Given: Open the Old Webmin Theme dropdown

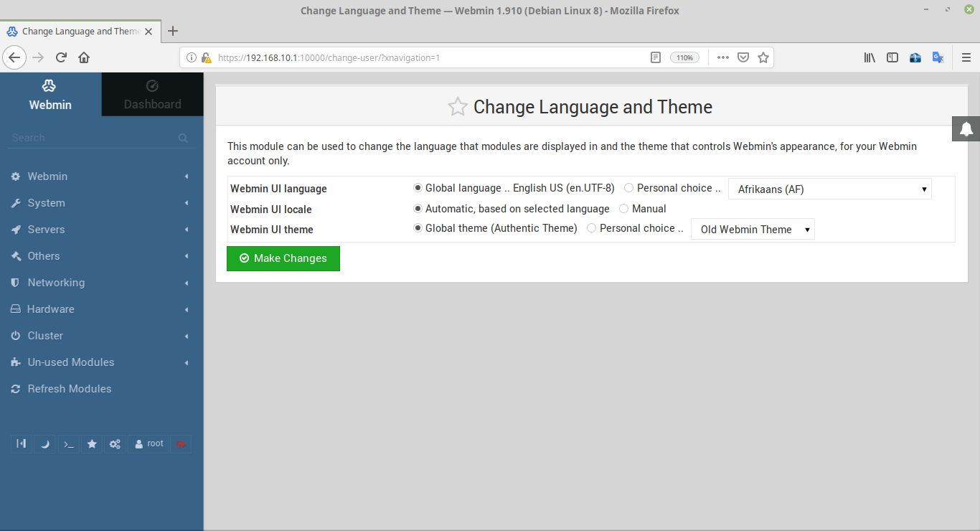Looking at the screenshot, I should click(753, 230).
